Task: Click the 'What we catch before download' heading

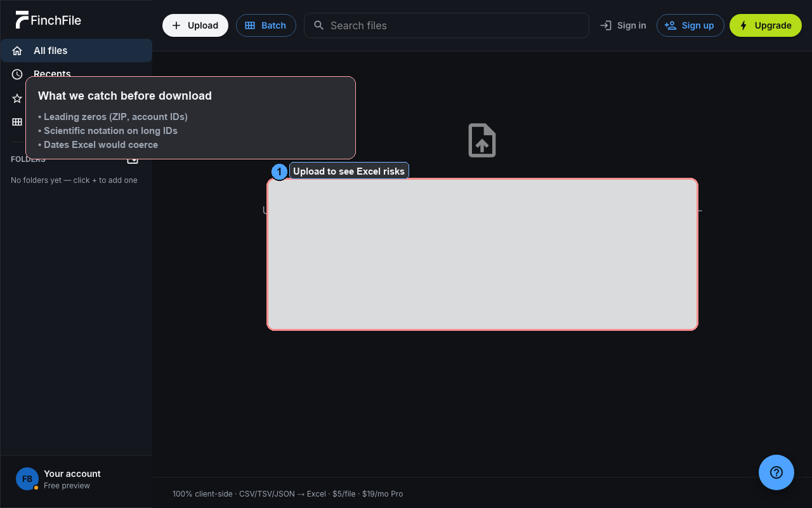Action: pyautogui.click(x=125, y=96)
